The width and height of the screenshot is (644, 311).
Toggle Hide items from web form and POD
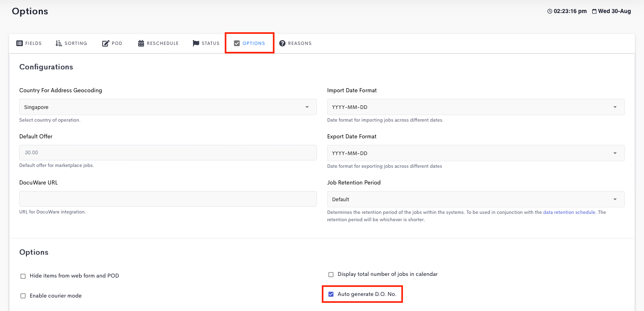point(23,276)
